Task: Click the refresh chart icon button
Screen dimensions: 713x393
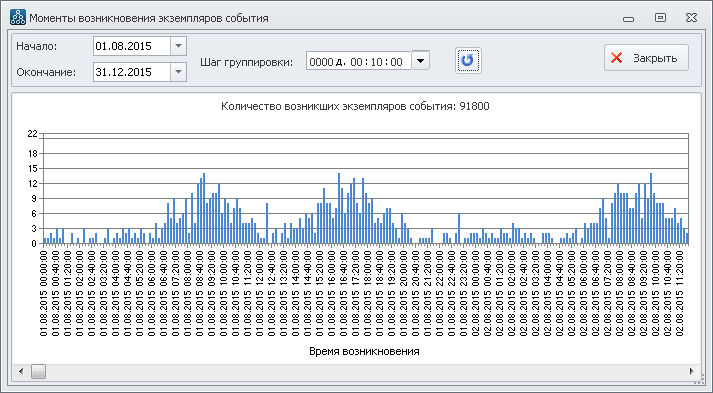Action: (468, 60)
